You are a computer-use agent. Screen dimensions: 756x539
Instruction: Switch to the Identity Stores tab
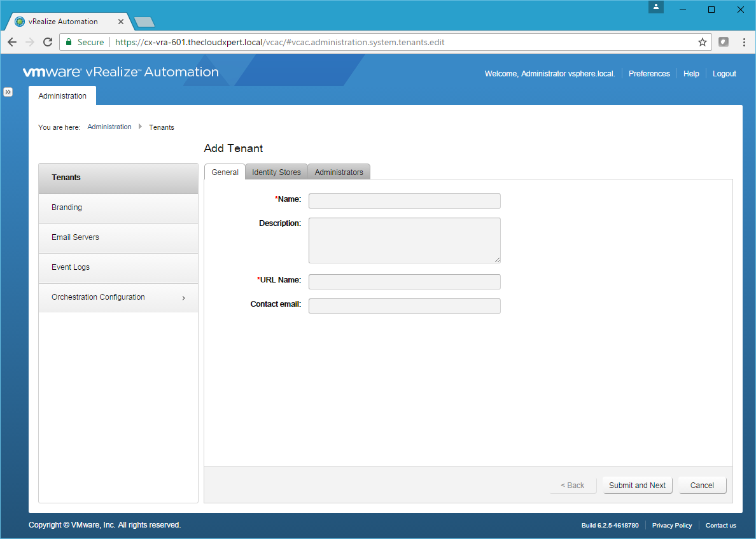click(x=276, y=172)
